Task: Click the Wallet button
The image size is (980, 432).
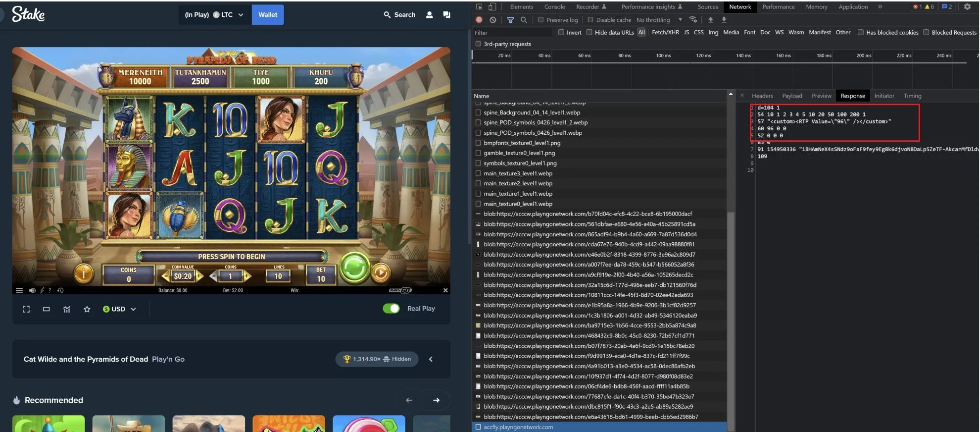Action: [268, 15]
